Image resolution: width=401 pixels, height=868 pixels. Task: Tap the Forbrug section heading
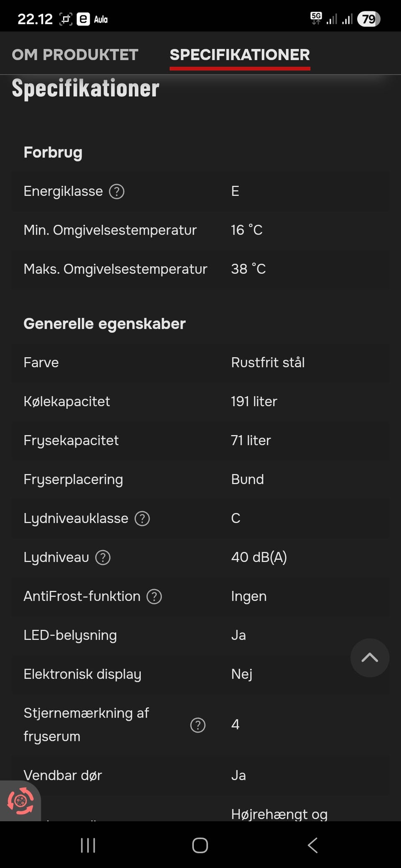point(53,152)
